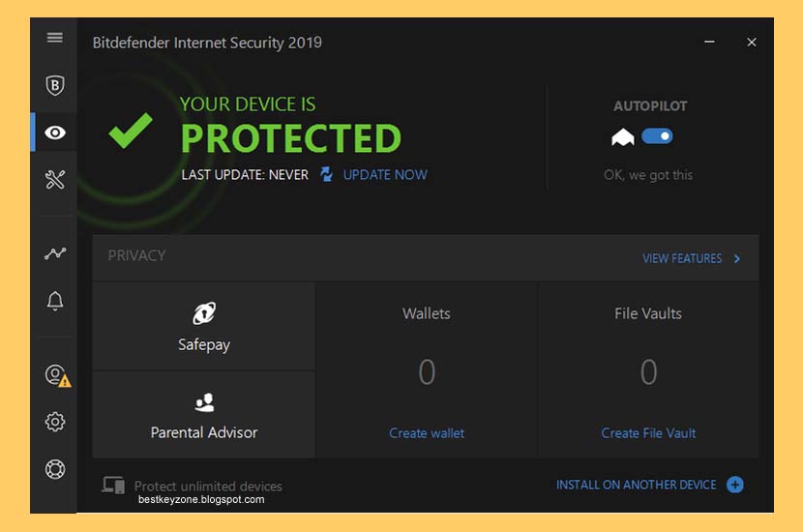Click UPDATE NOW link
This screenshot has width=803, height=532.
click(385, 175)
